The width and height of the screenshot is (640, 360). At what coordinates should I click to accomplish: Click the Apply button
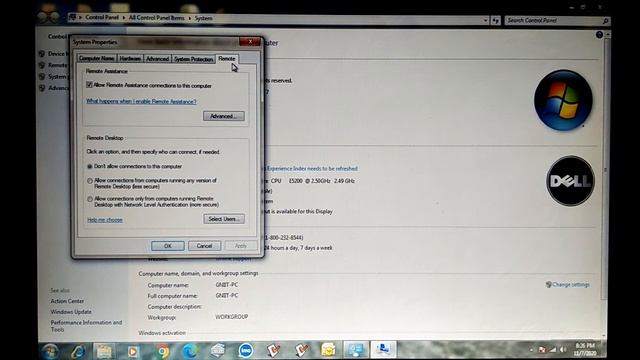[241, 246]
